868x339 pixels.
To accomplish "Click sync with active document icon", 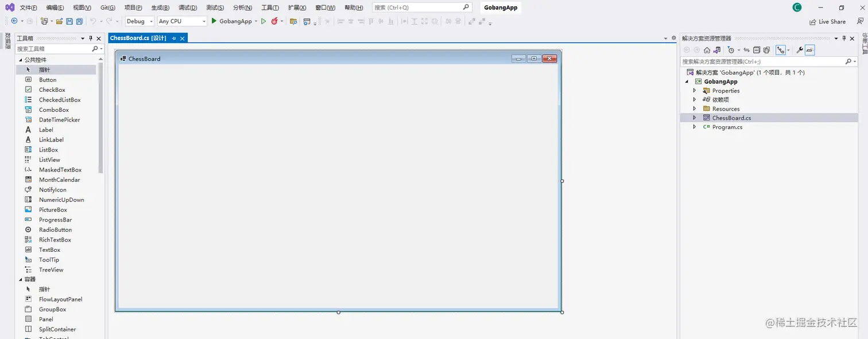I will click(747, 50).
